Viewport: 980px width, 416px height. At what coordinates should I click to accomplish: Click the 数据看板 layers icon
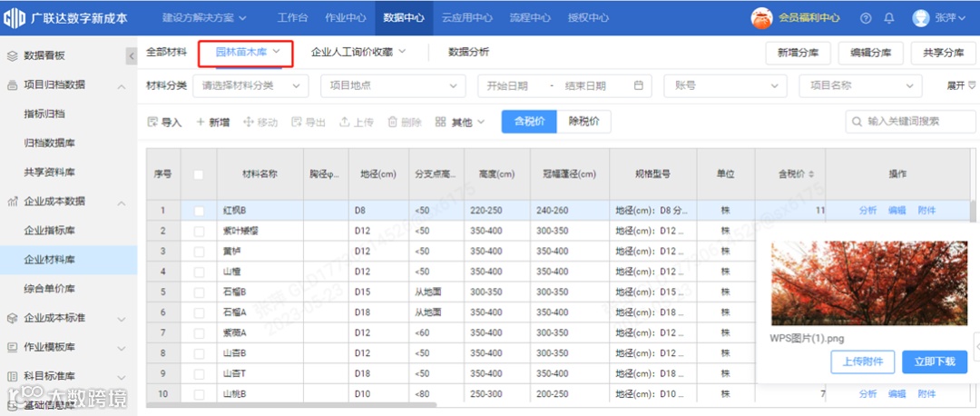(x=13, y=55)
